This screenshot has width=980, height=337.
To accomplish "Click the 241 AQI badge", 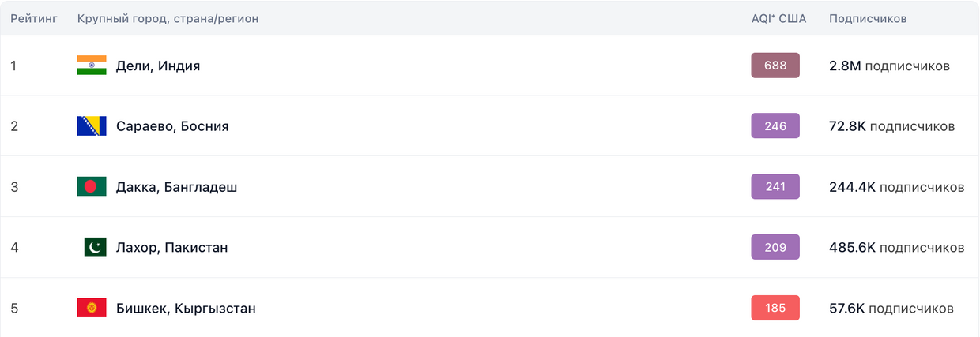I will [x=775, y=186].
